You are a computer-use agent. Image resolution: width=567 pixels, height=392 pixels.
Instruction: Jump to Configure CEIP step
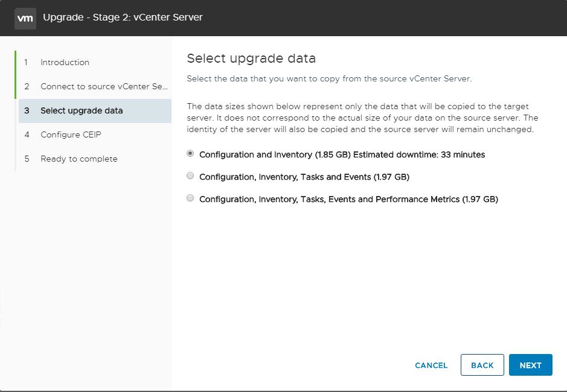pyautogui.click(x=95, y=134)
